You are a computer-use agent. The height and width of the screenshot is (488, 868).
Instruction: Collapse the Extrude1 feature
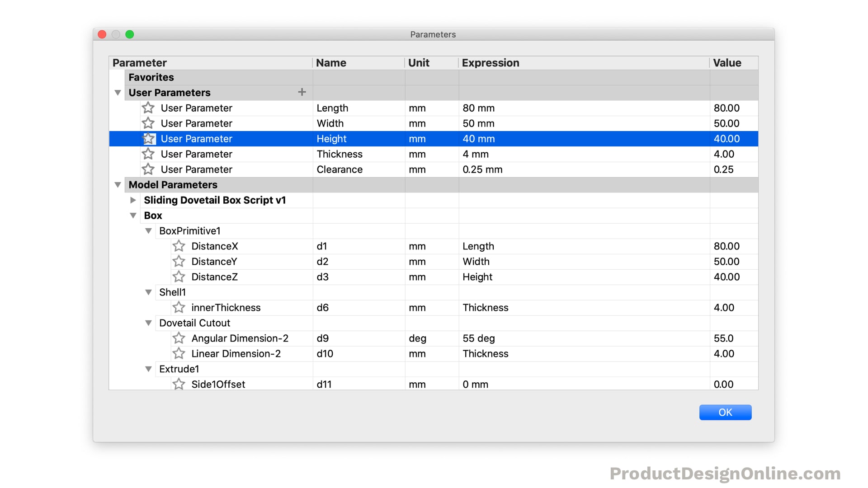tap(148, 369)
